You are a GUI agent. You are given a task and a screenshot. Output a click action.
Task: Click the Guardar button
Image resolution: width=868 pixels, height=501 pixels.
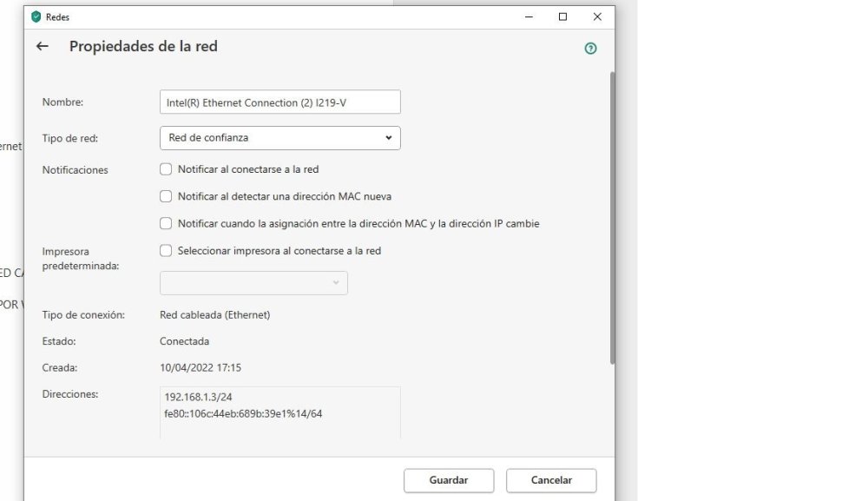tap(448, 480)
